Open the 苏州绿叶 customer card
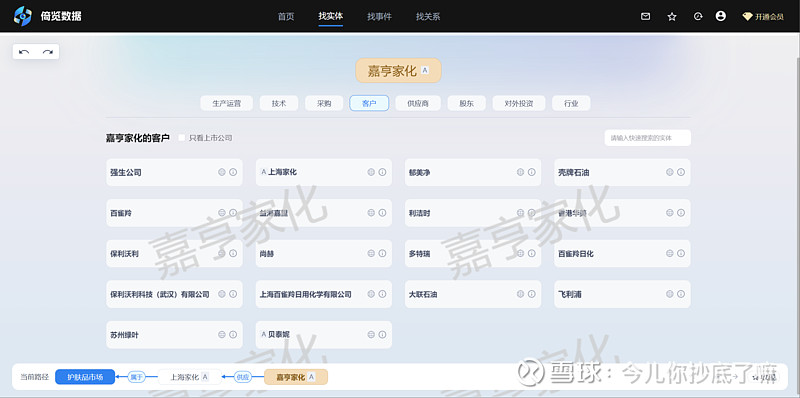800x398 pixels. (174, 335)
